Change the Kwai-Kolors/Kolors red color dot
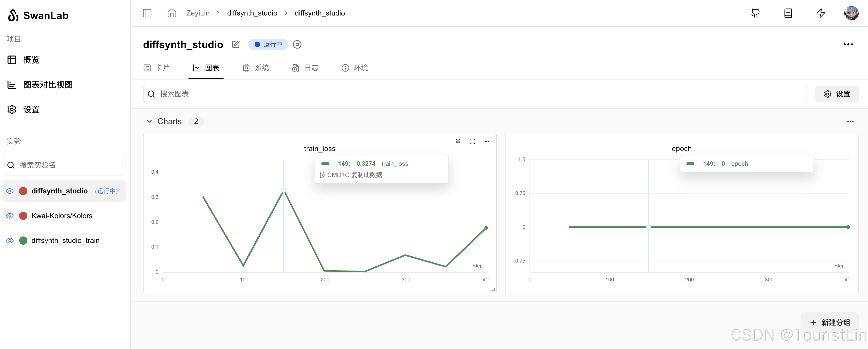Image resolution: width=868 pixels, height=349 pixels. pyautogui.click(x=23, y=216)
